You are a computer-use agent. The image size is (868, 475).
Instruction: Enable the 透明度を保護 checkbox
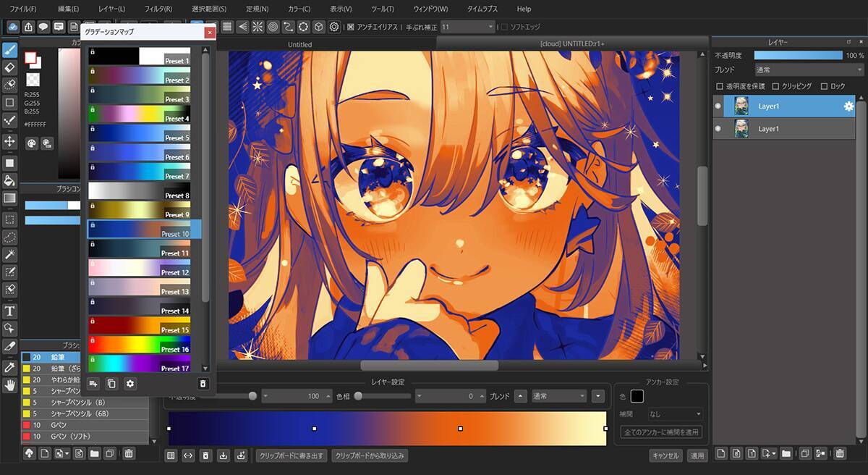[719, 86]
